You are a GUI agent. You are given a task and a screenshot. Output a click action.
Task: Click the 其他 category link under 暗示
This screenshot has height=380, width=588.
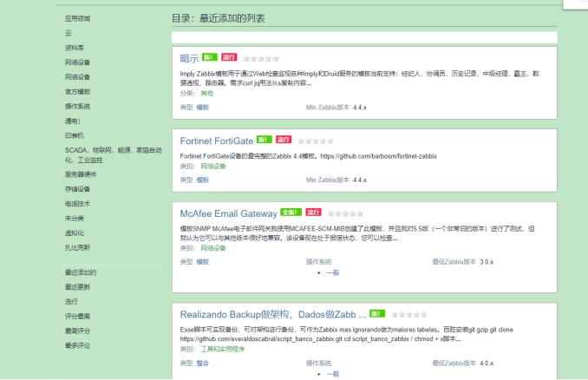207,94
